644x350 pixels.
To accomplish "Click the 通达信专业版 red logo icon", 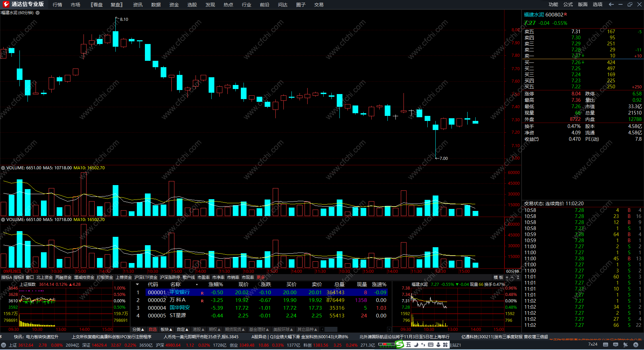I will click(x=6, y=4).
